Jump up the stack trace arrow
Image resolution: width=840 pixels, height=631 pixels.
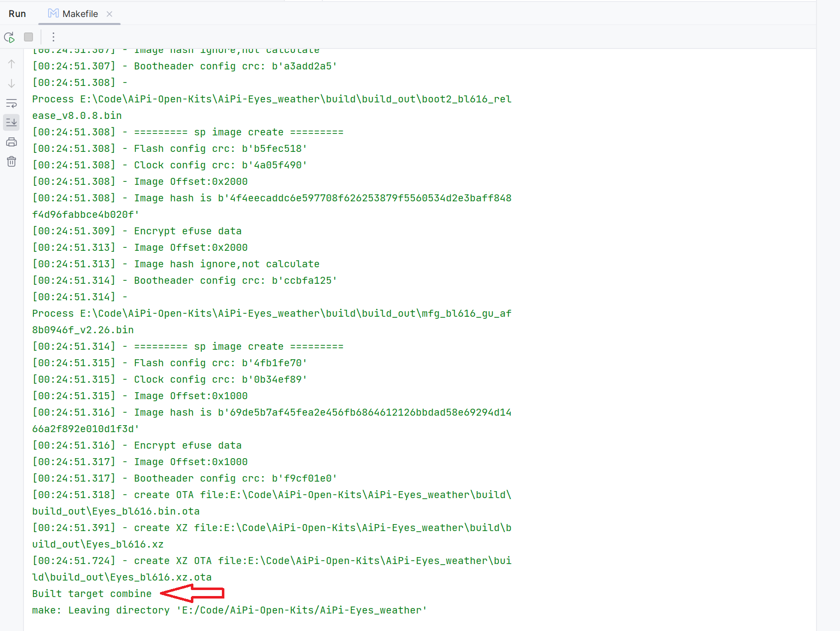[x=11, y=64]
